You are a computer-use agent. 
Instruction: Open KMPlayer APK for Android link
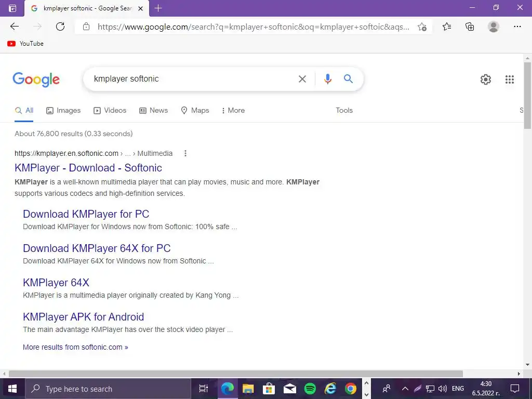pos(84,316)
